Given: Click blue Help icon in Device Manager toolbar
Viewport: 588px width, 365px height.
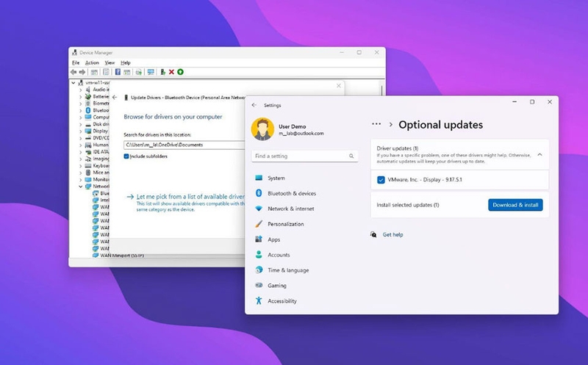Looking at the screenshot, I should (x=118, y=72).
